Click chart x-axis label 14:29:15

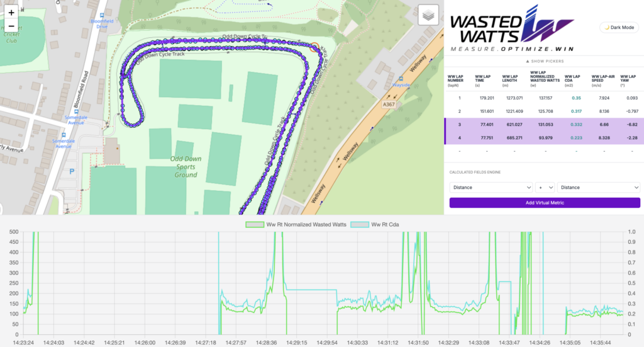pos(297,343)
